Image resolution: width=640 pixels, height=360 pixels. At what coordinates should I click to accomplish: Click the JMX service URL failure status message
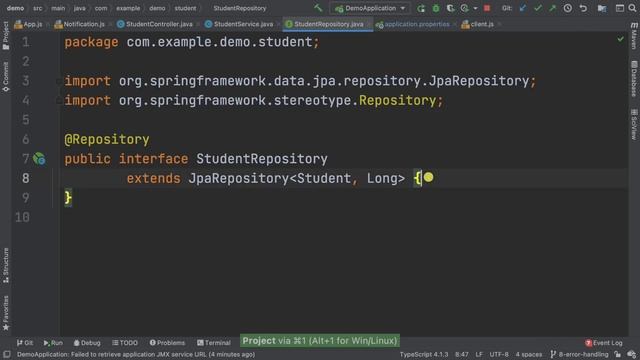pos(136,355)
